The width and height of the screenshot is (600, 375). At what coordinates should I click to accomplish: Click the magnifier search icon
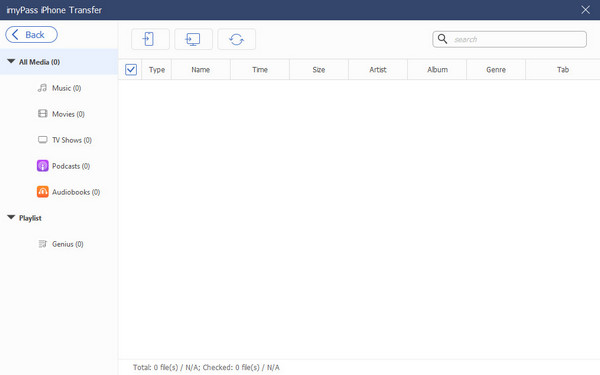(442, 39)
